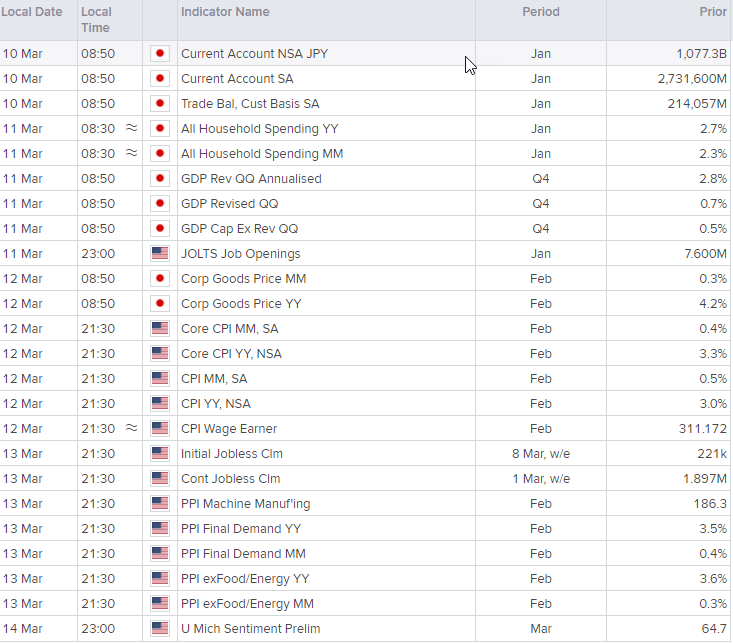733x643 pixels.
Task: Select CPI YY, NSA indicator name
Action: 216,404
